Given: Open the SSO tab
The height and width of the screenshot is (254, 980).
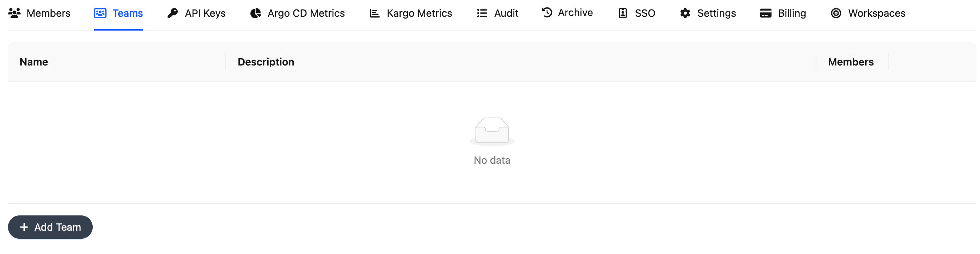Looking at the screenshot, I should tap(637, 13).
